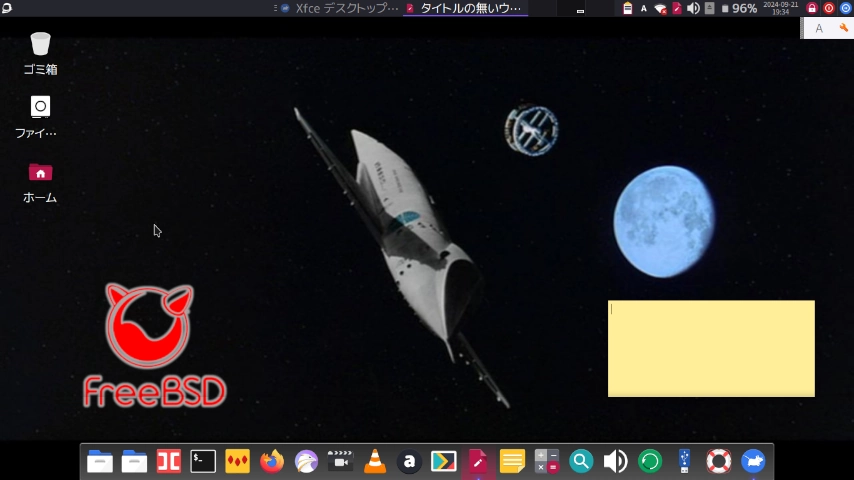Viewport: 854px width, 480px height.
Task: Click the red lock screen button
Action: (812, 8)
